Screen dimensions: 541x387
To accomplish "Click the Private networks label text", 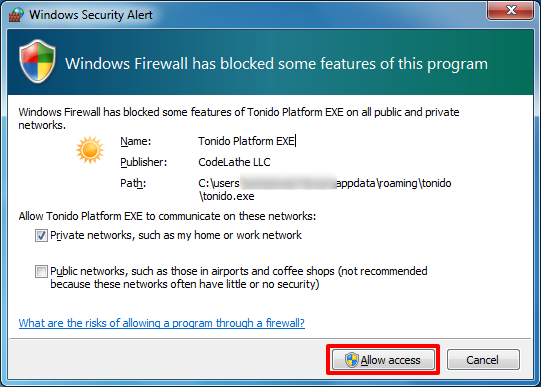I will pos(176,235).
